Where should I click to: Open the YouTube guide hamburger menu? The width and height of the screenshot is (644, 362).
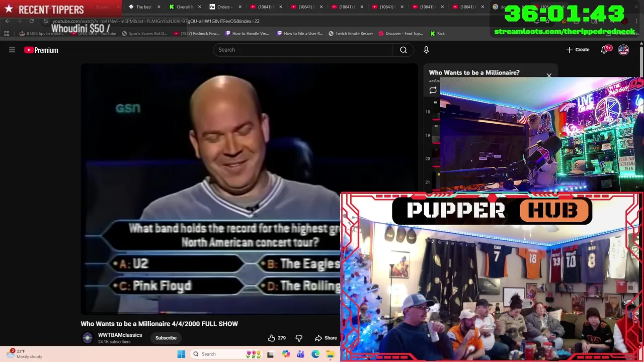(x=12, y=50)
